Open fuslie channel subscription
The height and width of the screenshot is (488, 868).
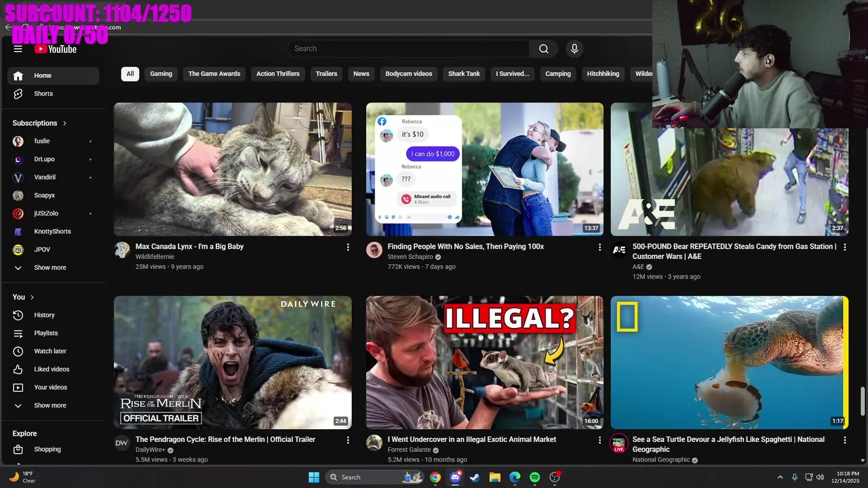click(54, 141)
